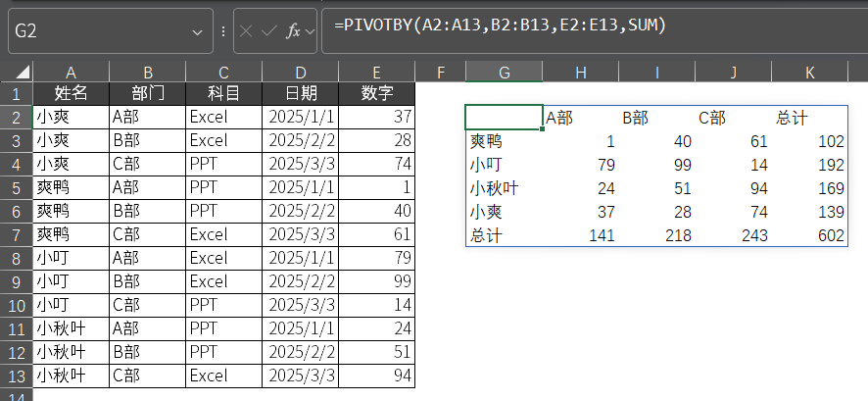Select column J header
The width and height of the screenshot is (868, 401).
click(x=734, y=72)
